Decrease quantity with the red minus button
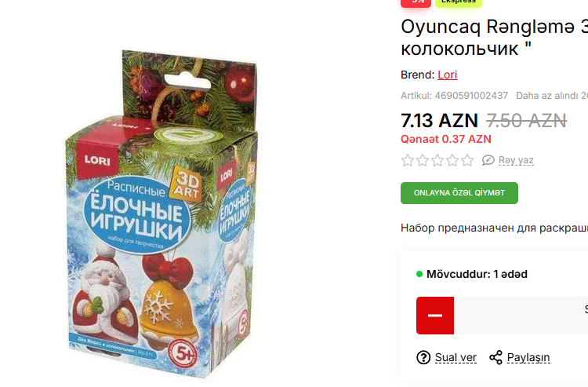 [435, 316]
